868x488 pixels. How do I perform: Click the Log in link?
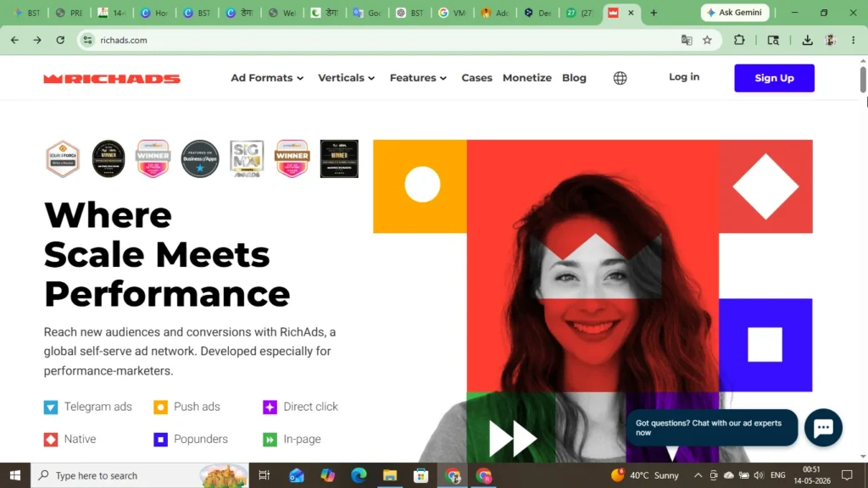coord(684,77)
